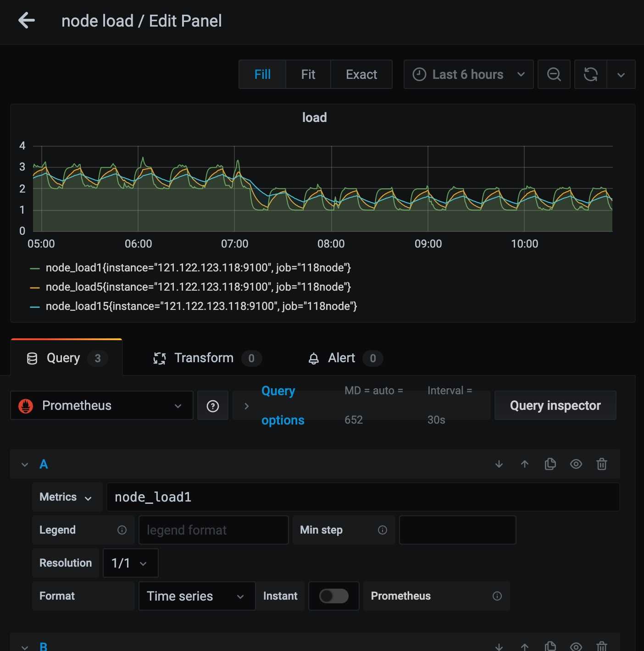The image size is (644, 651).
Task: Open the Query inspector
Action: (555, 405)
